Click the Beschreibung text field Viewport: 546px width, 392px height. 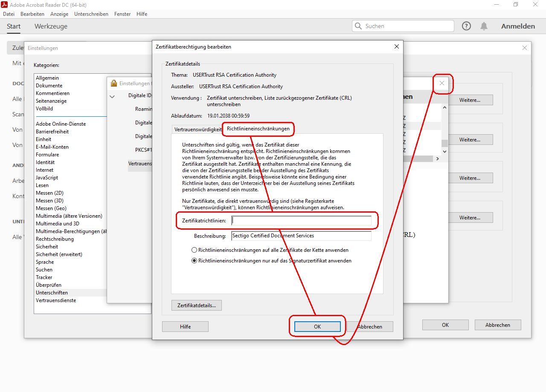(301, 236)
